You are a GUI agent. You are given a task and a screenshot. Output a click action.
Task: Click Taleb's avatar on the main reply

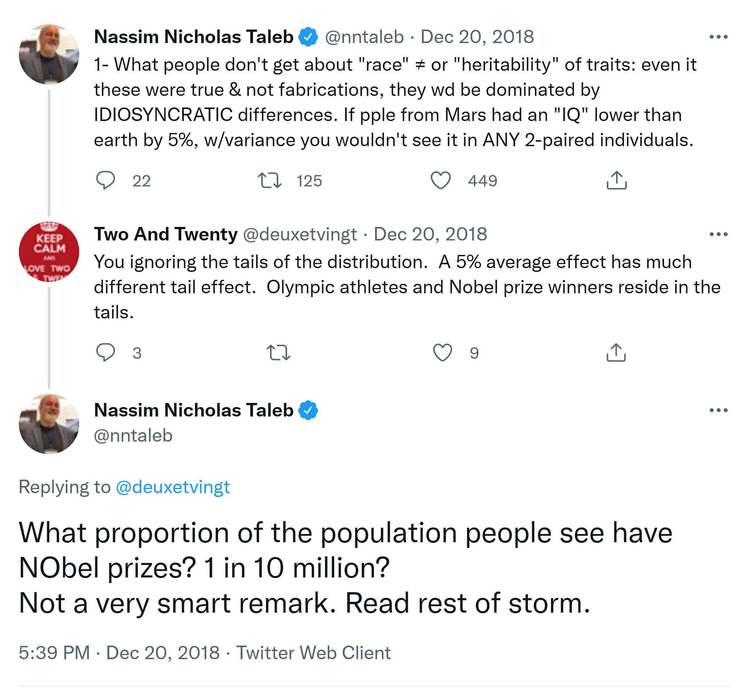tap(49, 424)
